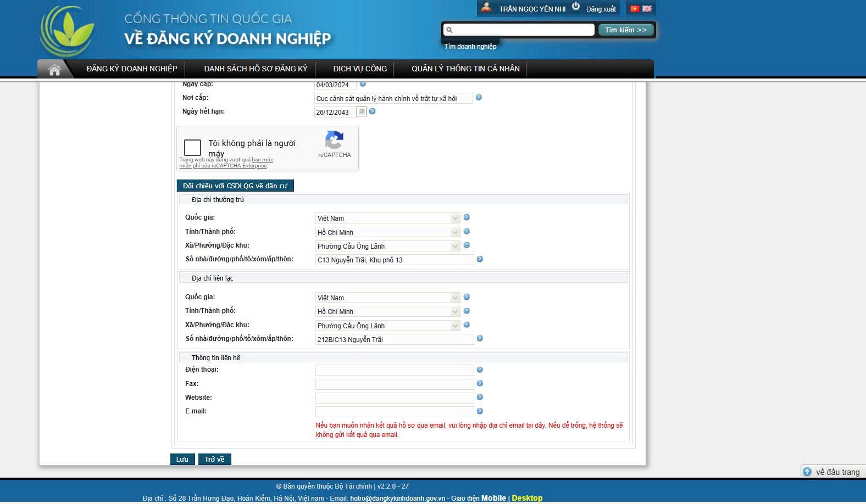Select the Vietnamese flag icon
Viewport: 866px width, 504px height.
click(x=635, y=9)
